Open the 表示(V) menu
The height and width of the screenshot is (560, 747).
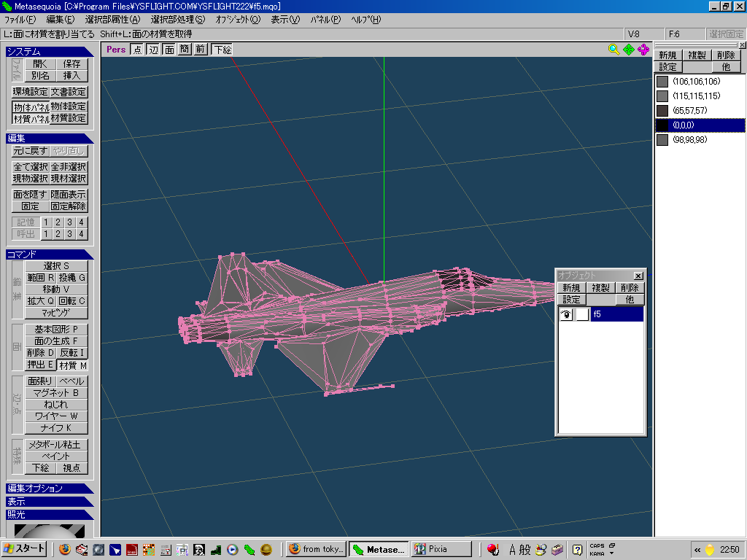[285, 20]
